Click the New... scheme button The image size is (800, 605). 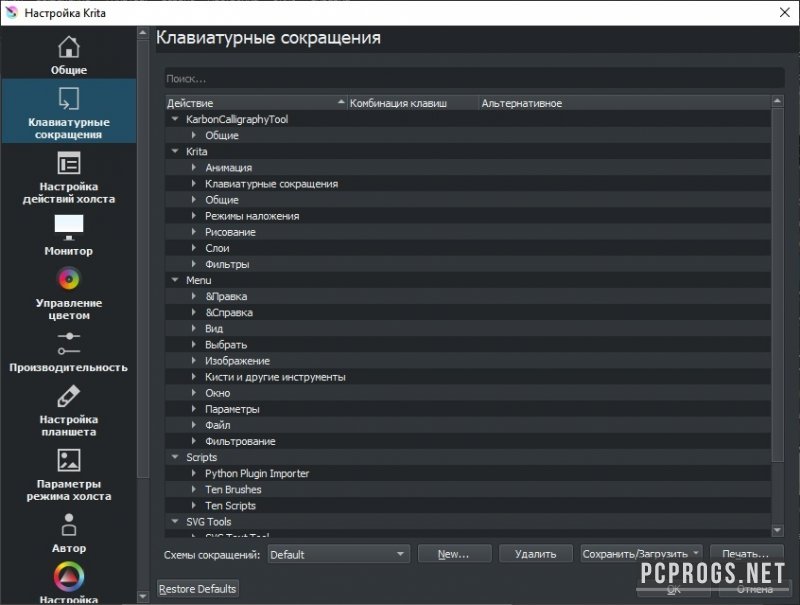(x=454, y=553)
